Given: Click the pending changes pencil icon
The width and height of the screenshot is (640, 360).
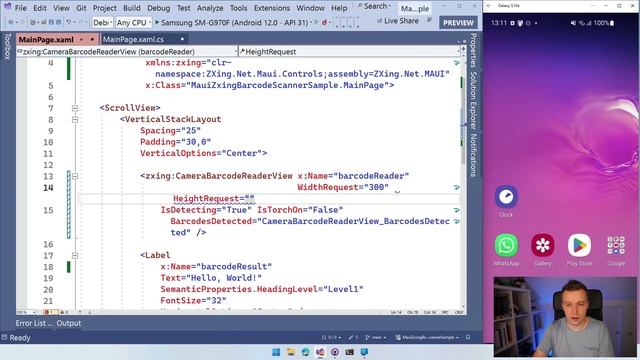Looking at the screenshot, I should click(353, 338).
